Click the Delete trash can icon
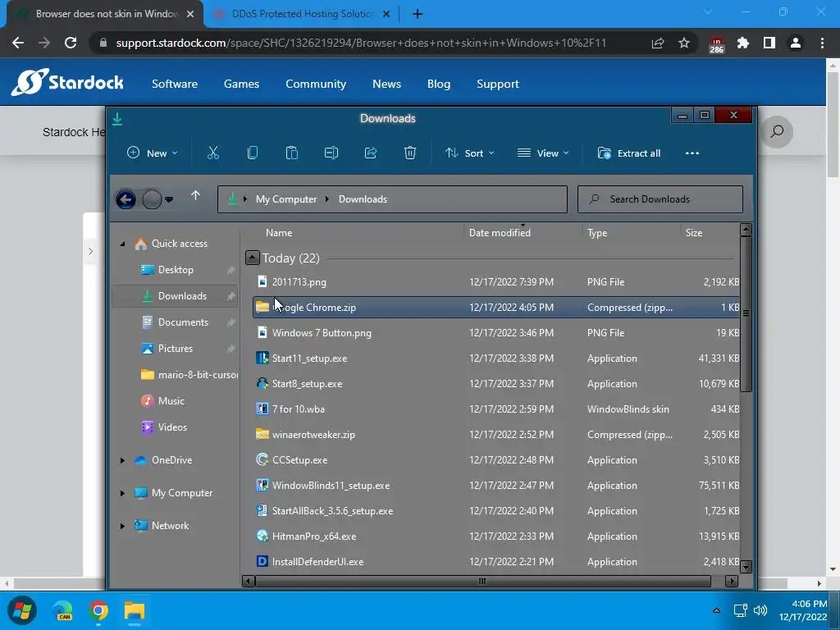The image size is (840, 630). coord(410,153)
